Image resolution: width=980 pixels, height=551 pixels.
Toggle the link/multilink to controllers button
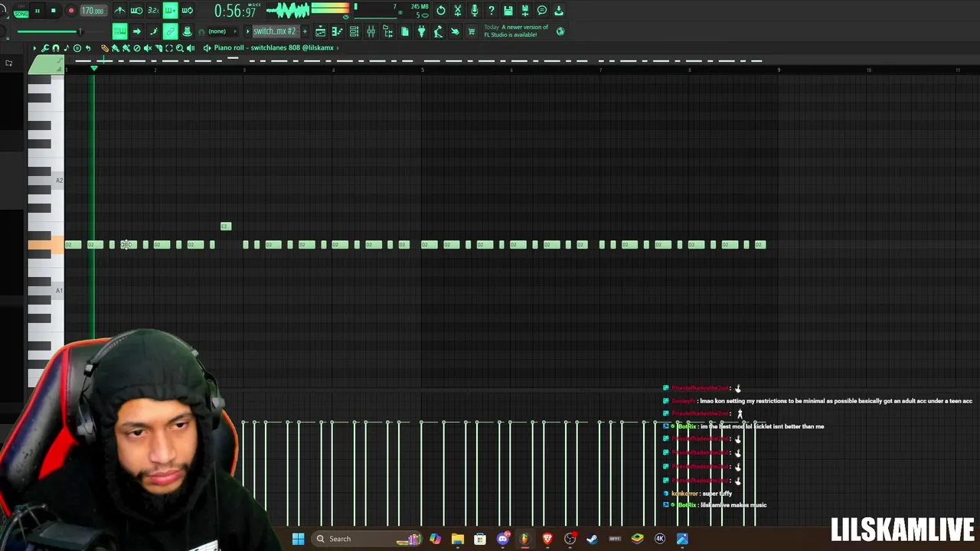[170, 31]
